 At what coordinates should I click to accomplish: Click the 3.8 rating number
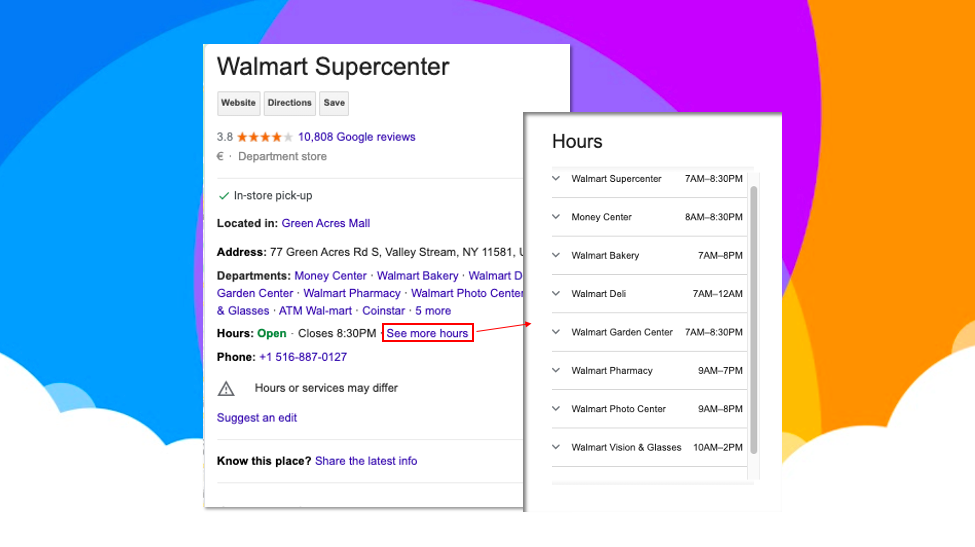tap(224, 137)
